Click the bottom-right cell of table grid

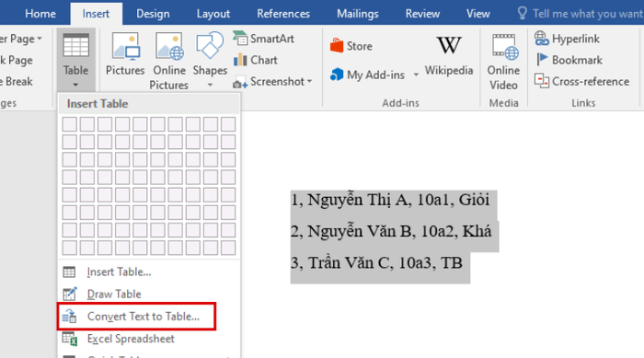228,248
